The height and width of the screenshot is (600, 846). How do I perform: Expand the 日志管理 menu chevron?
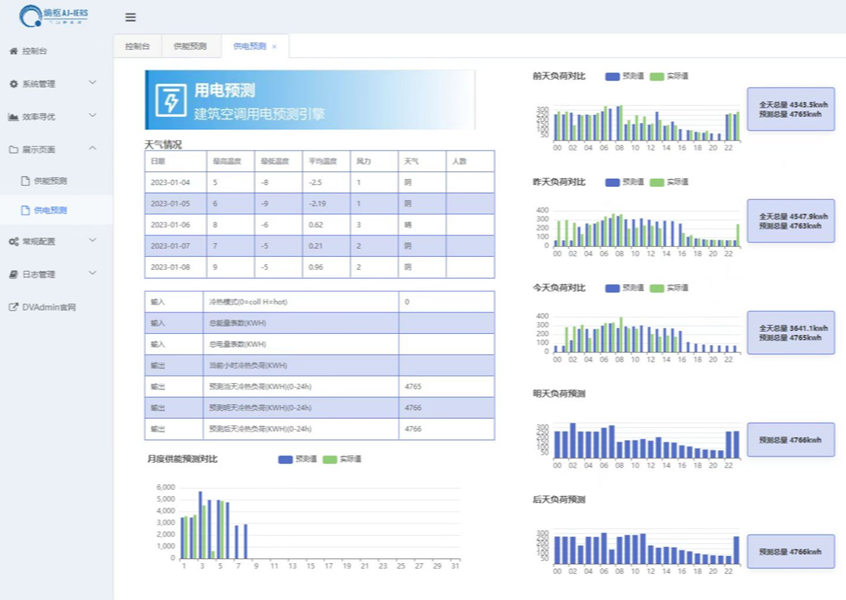[92, 273]
